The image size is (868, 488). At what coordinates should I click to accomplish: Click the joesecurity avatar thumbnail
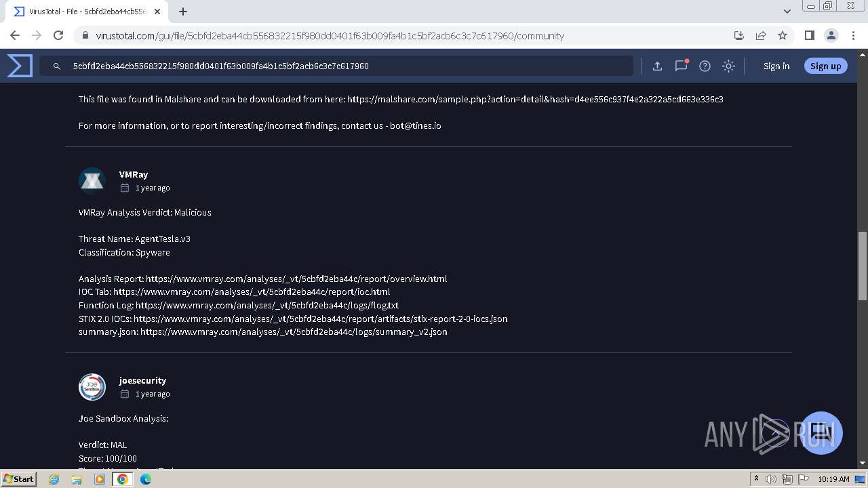click(92, 387)
